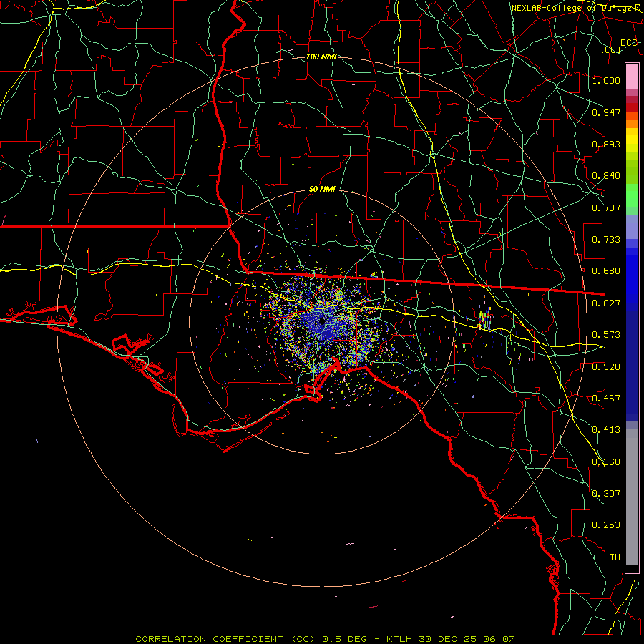Click the 0.680 scale value
Screen dimensions: 644x644
[x=606, y=271]
